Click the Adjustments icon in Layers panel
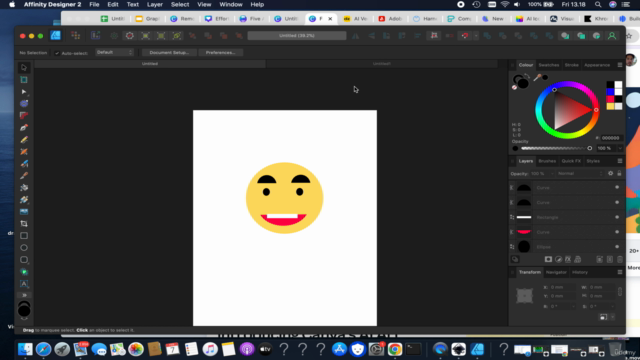 click(x=558, y=259)
